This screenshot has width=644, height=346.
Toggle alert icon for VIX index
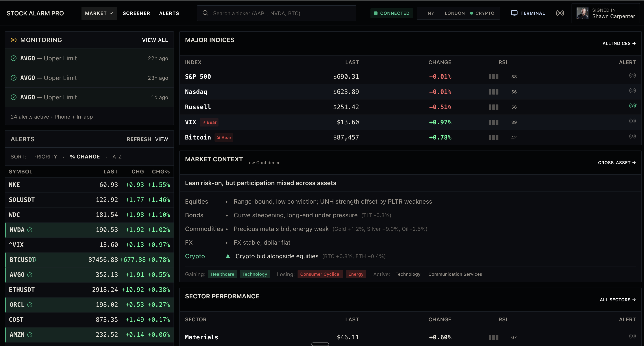pyautogui.click(x=632, y=121)
